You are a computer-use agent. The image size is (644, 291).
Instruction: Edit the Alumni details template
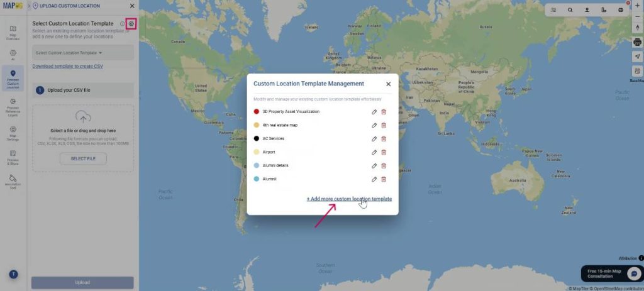(x=374, y=166)
